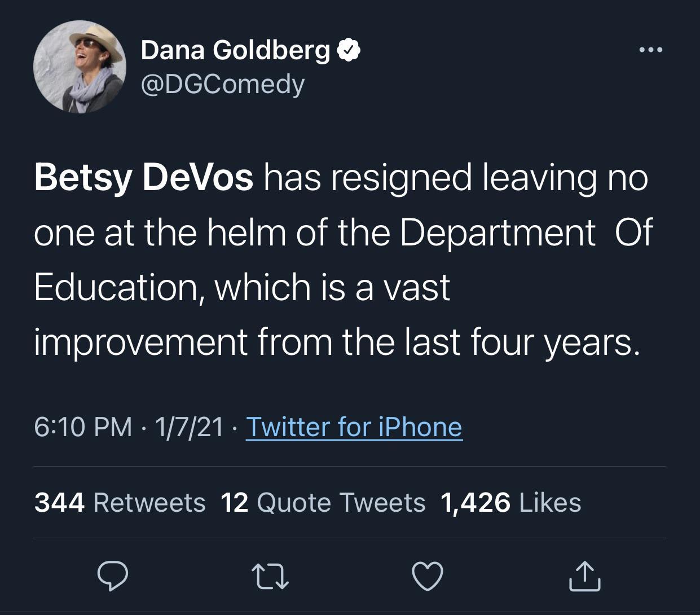Image resolution: width=700 pixels, height=615 pixels.
Task: Open the three-dot more options menu
Action: (x=650, y=50)
